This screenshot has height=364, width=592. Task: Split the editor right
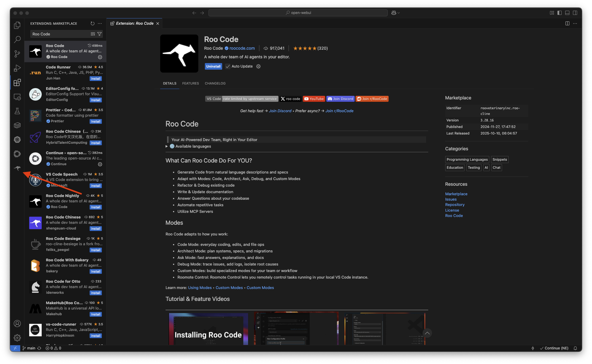click(567, 24)
